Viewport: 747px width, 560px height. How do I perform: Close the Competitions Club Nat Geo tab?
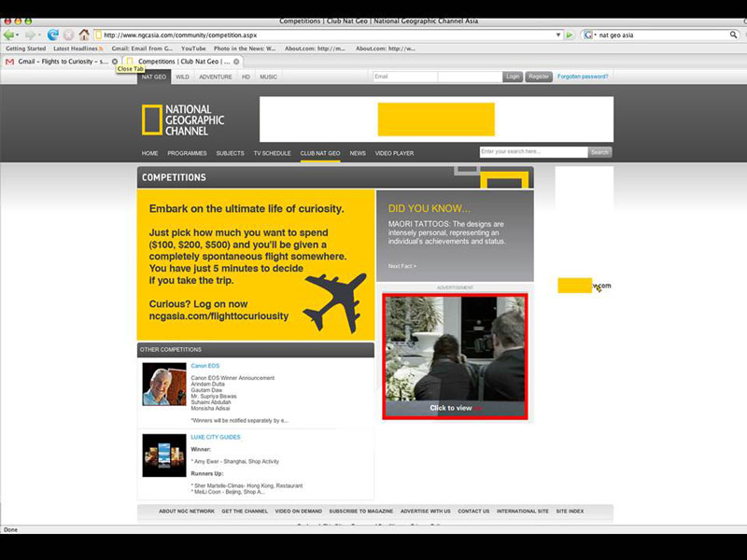(236, 62)
